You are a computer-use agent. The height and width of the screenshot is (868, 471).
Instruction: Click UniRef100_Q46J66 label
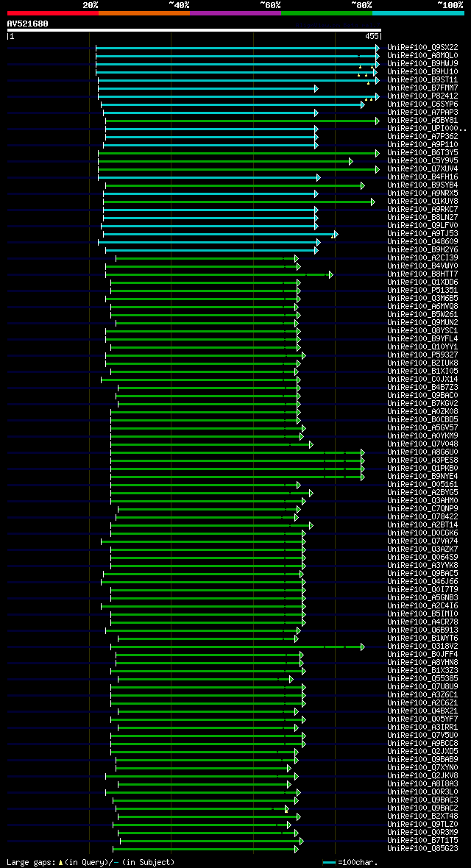pyautogui.click(x=422, y=581)
